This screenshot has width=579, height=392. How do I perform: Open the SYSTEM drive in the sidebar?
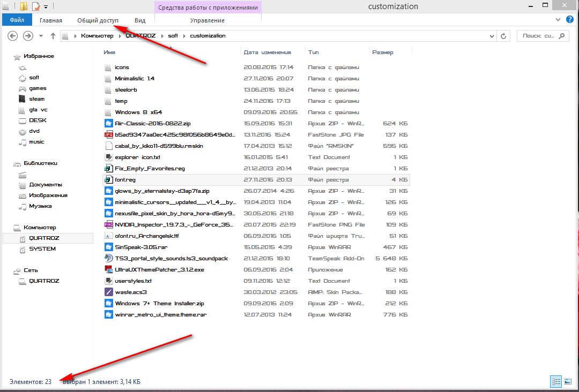click(42, 249)
